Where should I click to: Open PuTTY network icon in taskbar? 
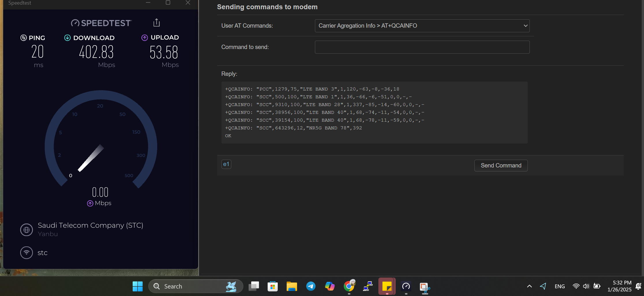click(368, 286)
